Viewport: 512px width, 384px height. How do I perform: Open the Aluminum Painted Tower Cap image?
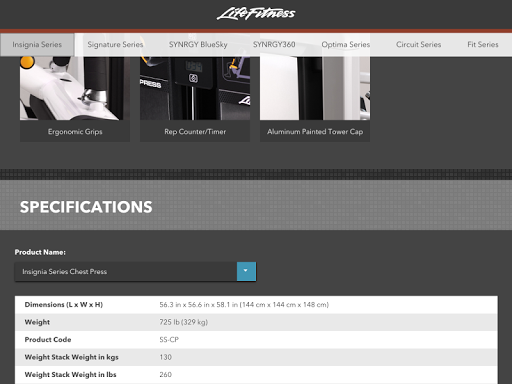point(315,88)
